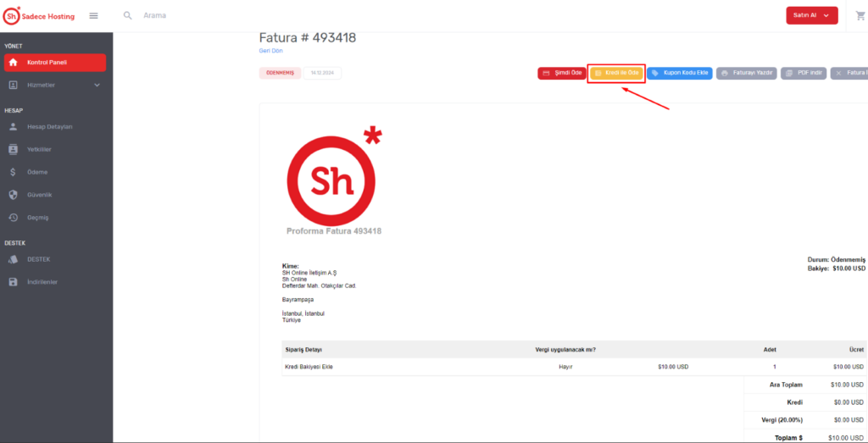Click the 'Ara Toplam' label
The width and height of the screenshot is (868, 443).
pyautogui.click(x=786, y=385)
